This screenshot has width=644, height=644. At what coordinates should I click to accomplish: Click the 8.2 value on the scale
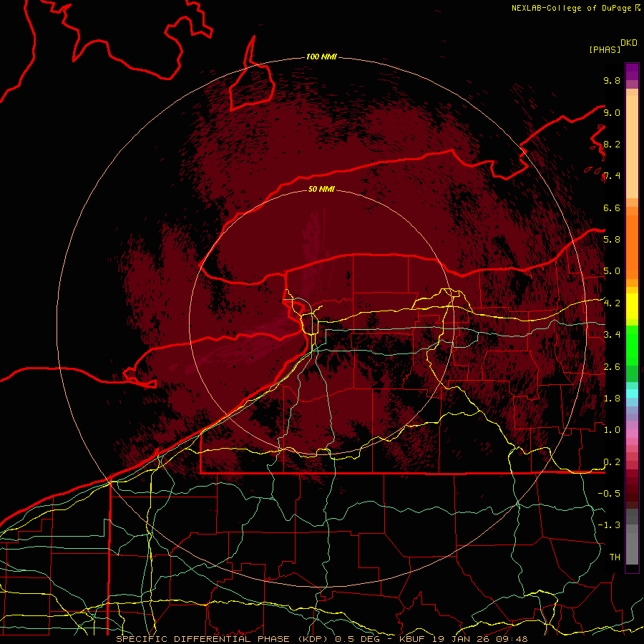point(612,144)
